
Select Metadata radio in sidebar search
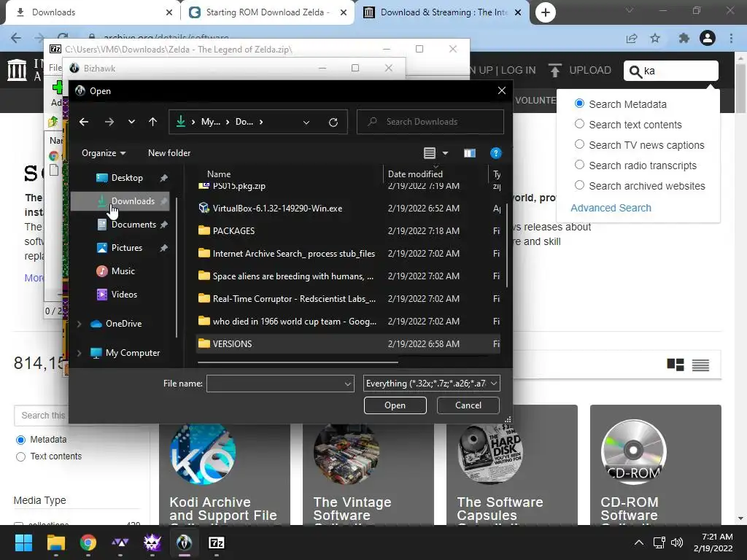(20, 440)
